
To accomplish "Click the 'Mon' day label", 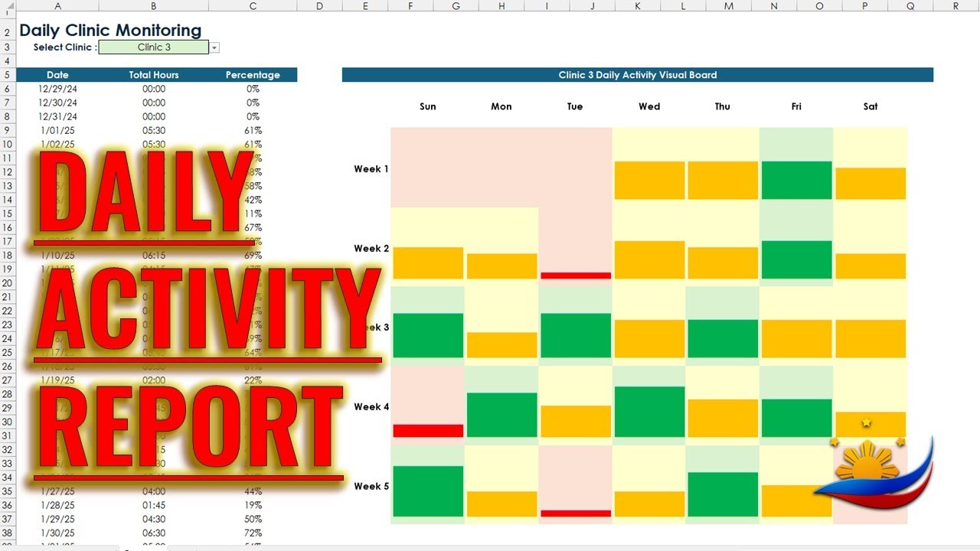I will 501,106.
